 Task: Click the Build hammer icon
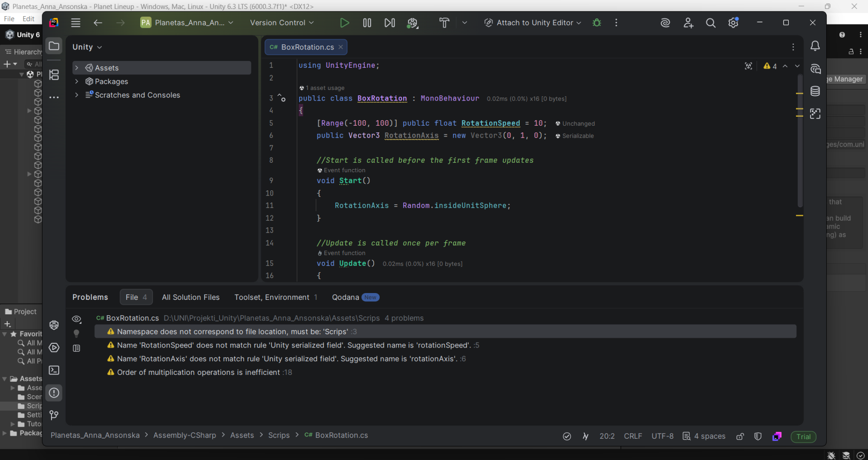pyautogui.click(x=444, y=23)
